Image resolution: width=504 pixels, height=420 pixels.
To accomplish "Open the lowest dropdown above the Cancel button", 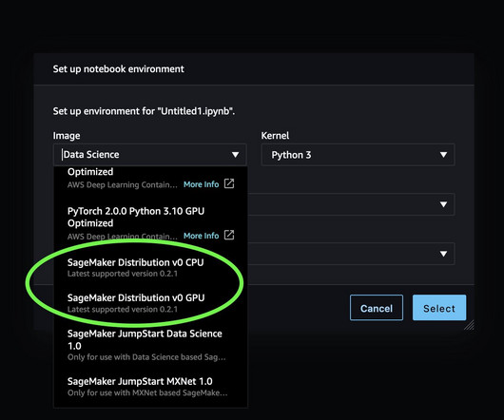I will point(443,254).
